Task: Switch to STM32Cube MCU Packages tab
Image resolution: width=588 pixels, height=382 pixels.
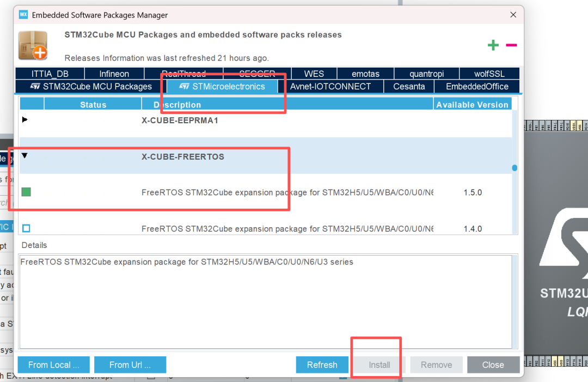Action: point(91,86)
